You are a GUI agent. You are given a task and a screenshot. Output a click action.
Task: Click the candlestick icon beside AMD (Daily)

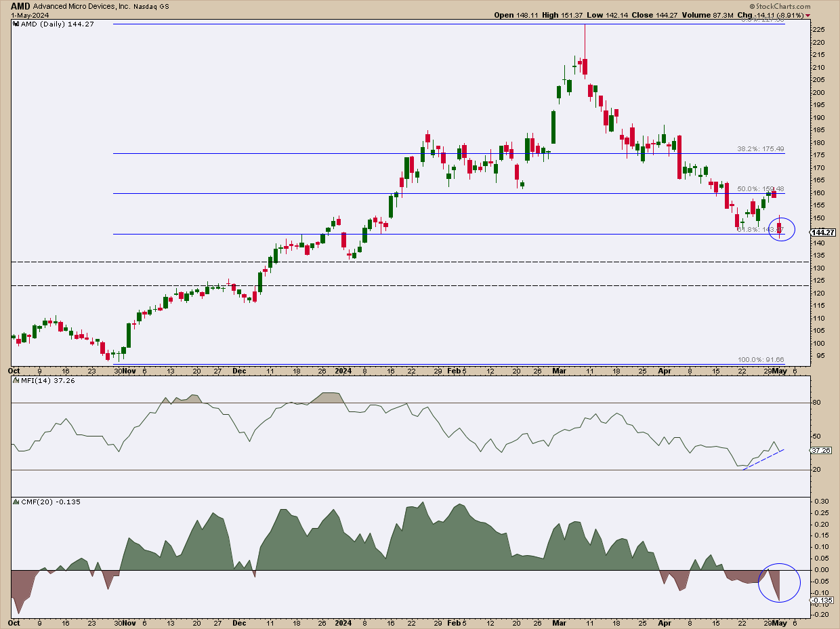coord(17,24)
